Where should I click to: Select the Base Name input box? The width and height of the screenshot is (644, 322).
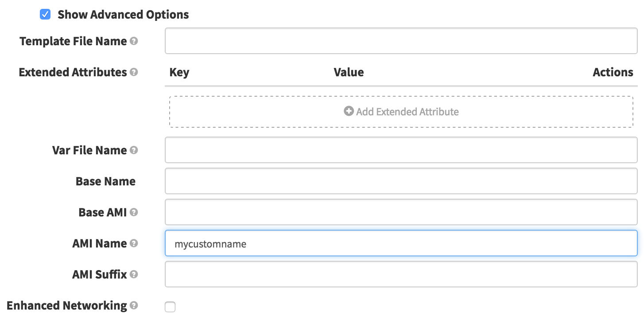click(401, 181)
